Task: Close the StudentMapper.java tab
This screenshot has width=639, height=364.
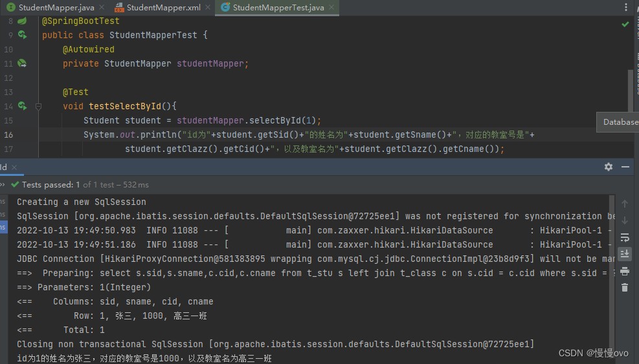Action: (102, 7)
